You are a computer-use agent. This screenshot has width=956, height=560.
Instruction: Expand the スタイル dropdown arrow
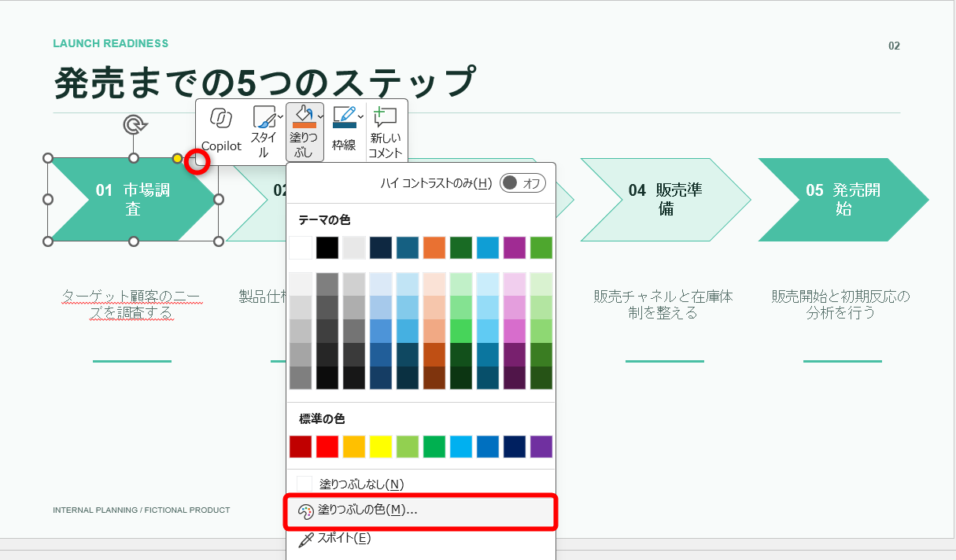(x=281, y=118)
